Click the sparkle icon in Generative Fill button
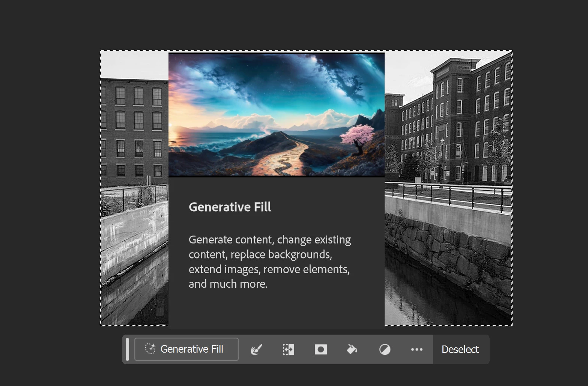The width and height of the screenshot is (588, 386). [x=150, y=349]
